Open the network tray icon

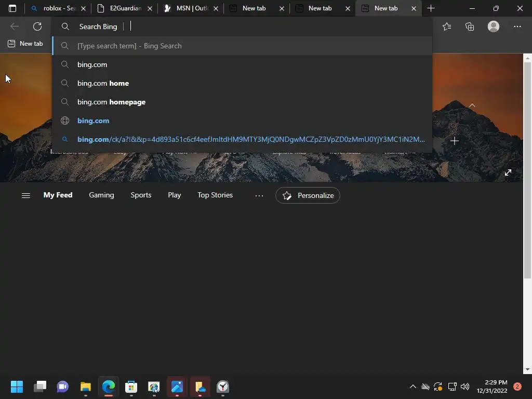453,387
